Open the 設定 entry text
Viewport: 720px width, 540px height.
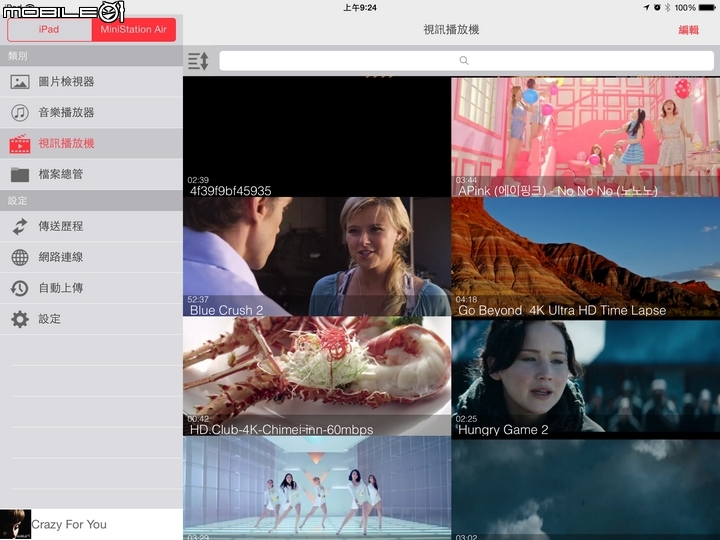[49, 319]
